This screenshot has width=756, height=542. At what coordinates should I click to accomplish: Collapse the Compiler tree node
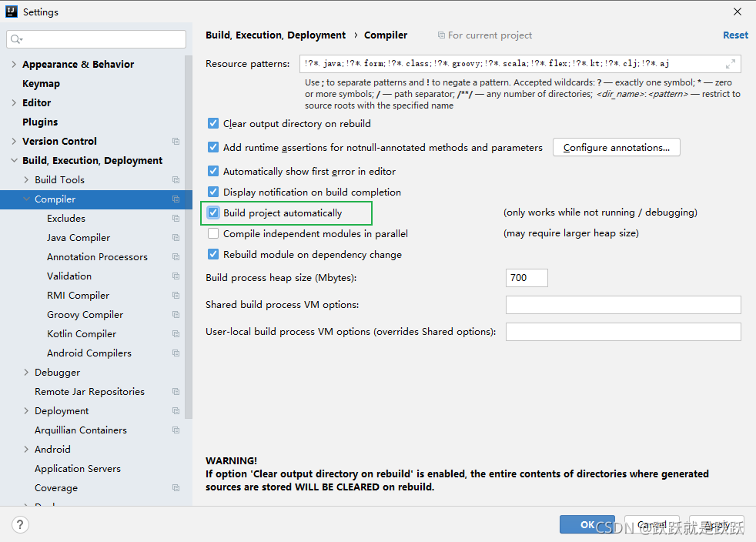coord(26,199)
